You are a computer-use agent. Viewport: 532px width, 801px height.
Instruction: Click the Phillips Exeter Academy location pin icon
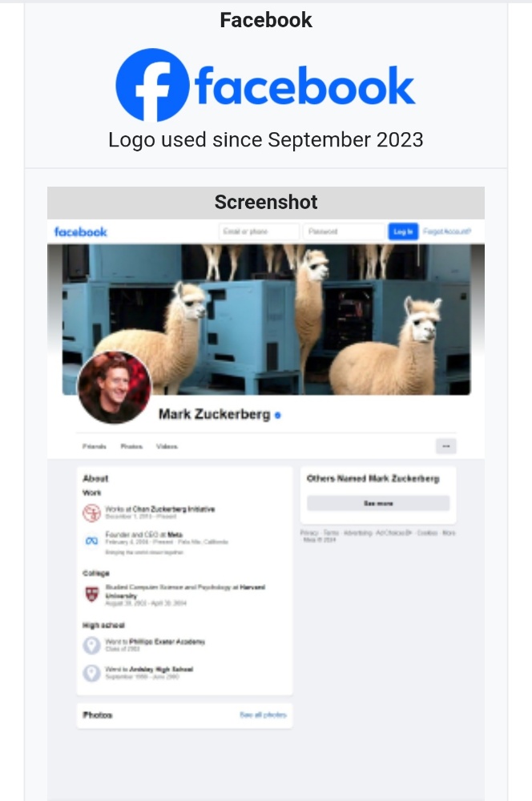[91, 645]
